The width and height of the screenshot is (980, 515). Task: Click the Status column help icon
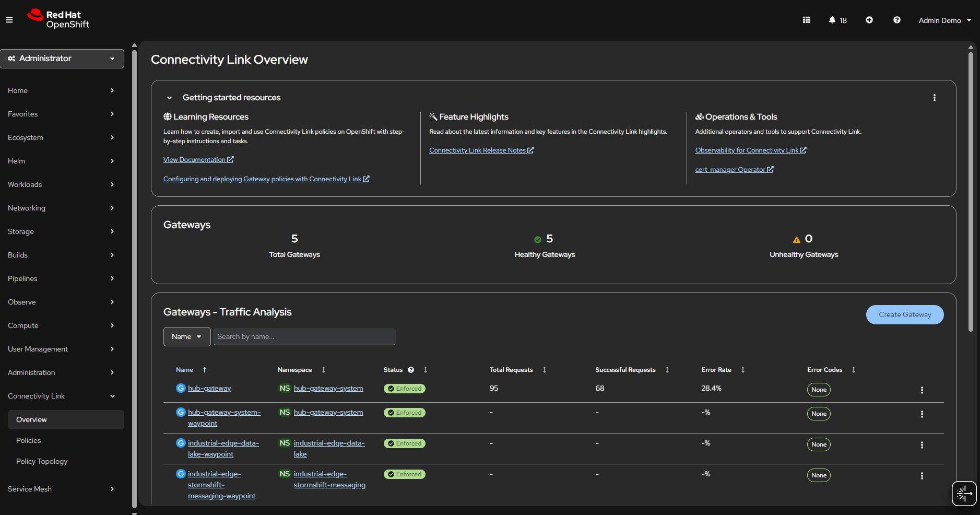tap(411, 370)
